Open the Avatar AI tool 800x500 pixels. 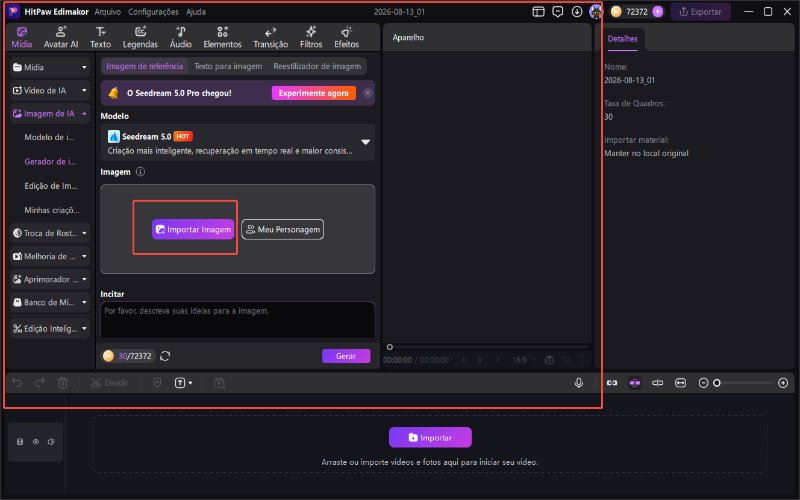(61, 38)
